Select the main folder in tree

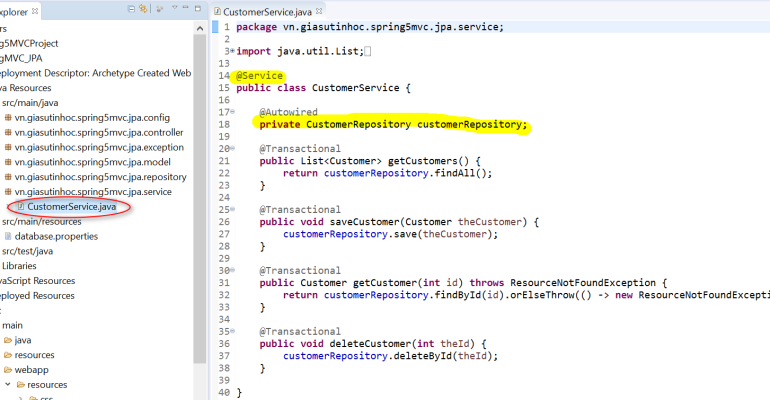coord(12,325)
